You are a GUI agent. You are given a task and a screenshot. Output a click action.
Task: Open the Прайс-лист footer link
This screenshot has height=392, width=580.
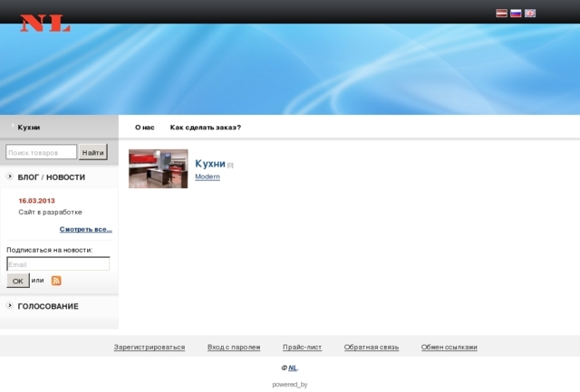(302, 347)
